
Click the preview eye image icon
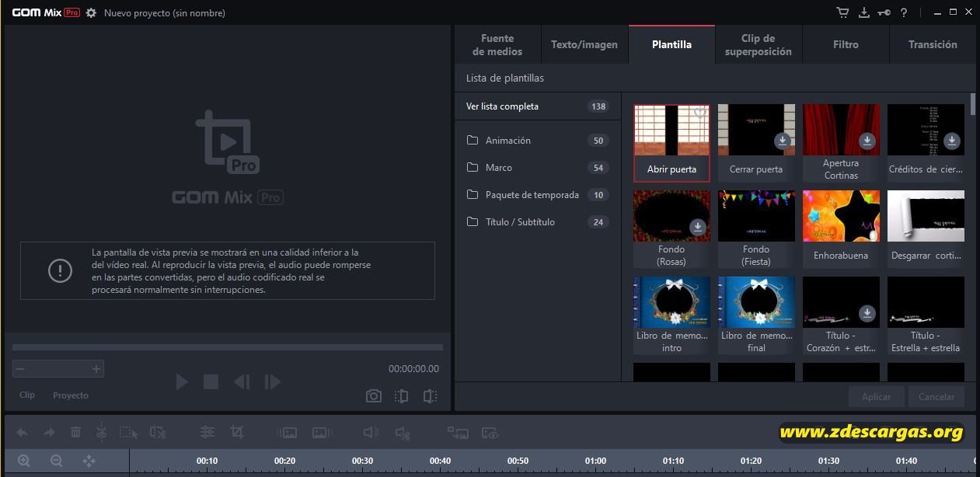click(490, 433)
